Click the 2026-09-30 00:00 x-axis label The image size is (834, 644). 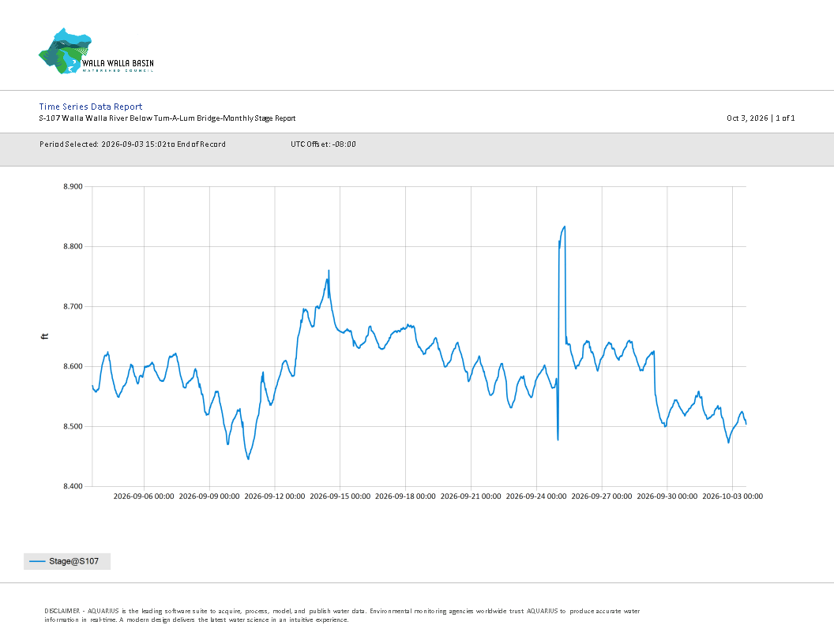tap(667, 496)
